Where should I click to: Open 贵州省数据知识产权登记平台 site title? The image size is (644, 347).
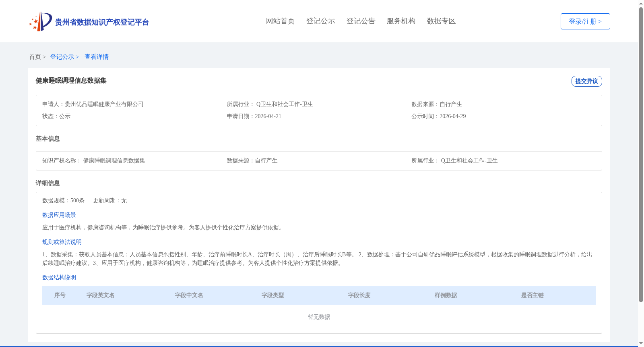[102, 22]
